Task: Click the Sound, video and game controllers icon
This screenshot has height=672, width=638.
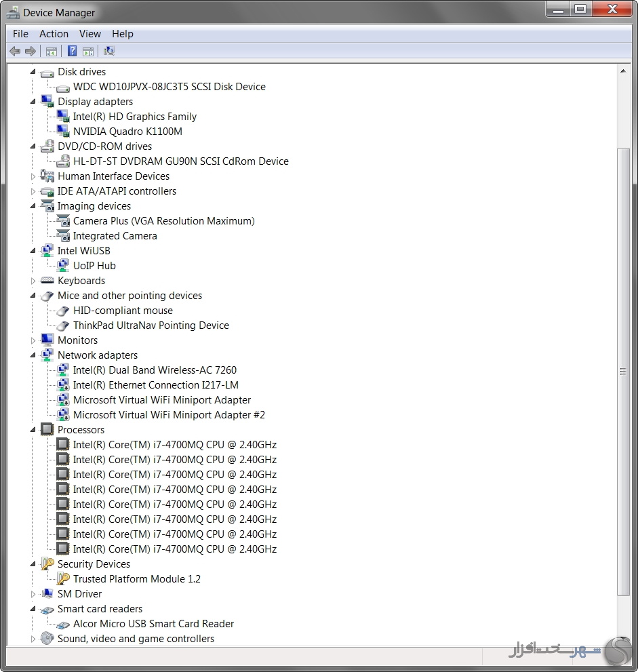Action: tap(47, 638)
